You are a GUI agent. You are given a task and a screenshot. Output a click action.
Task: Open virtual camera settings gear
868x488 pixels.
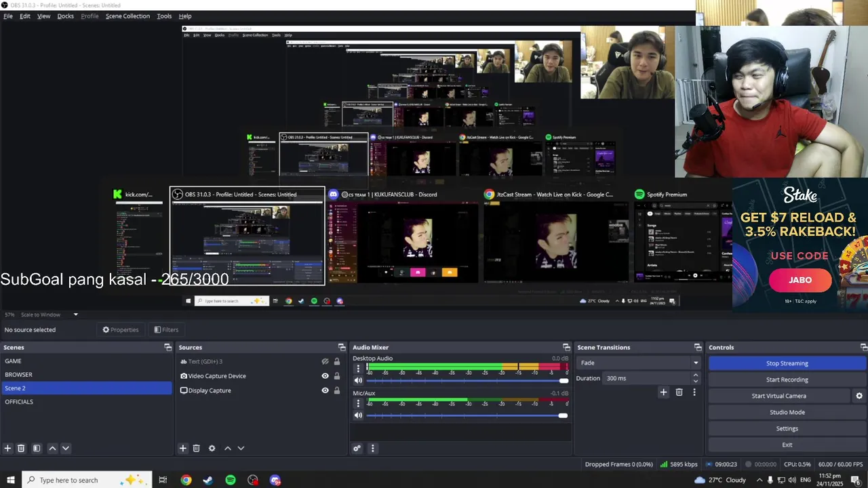[x=859, y=396]
